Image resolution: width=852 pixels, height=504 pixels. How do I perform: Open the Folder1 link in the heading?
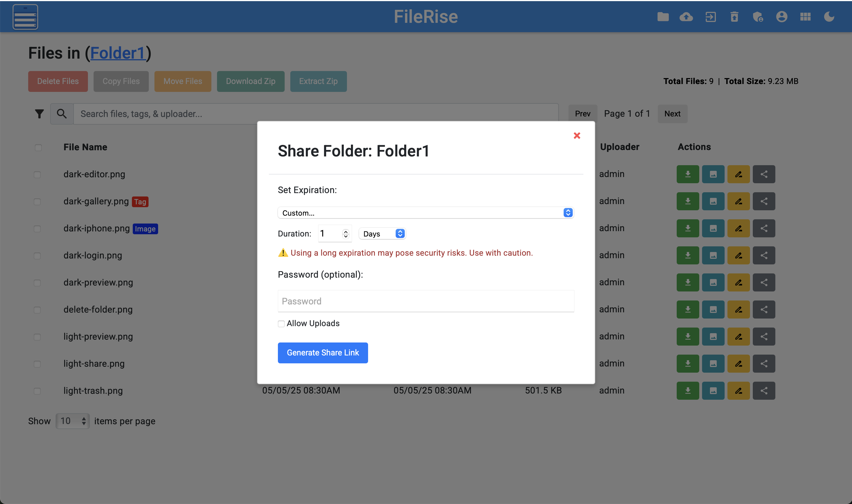(118, 53)
